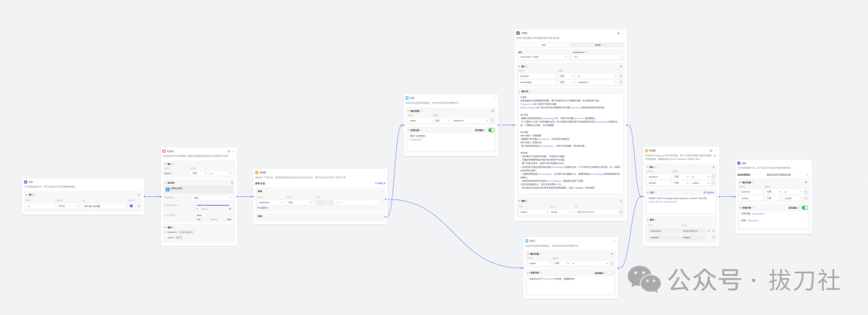Turn off streaming output in upper message node

tap(491, 130)
